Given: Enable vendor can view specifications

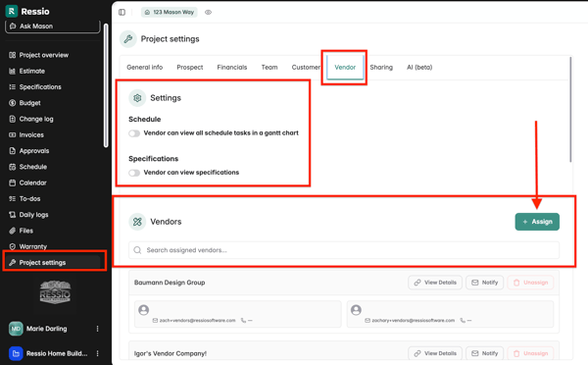Looking at the screenshot, I should coord(134,173).
